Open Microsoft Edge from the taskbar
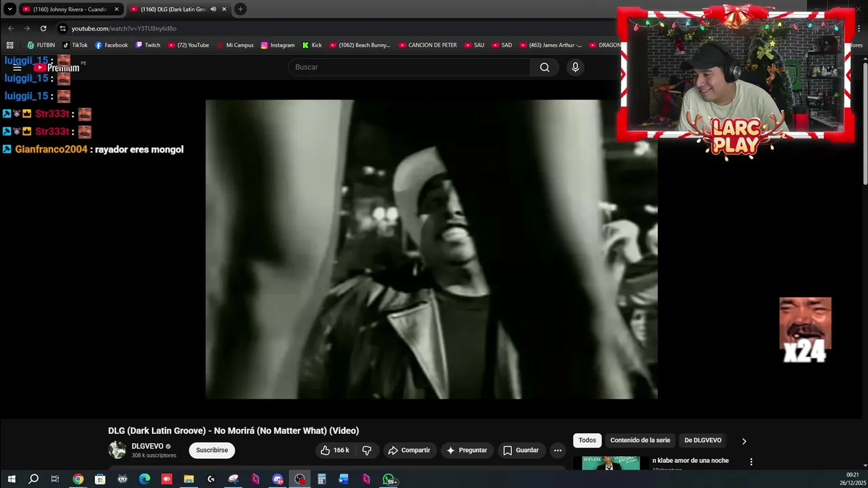 click(144, 479)
